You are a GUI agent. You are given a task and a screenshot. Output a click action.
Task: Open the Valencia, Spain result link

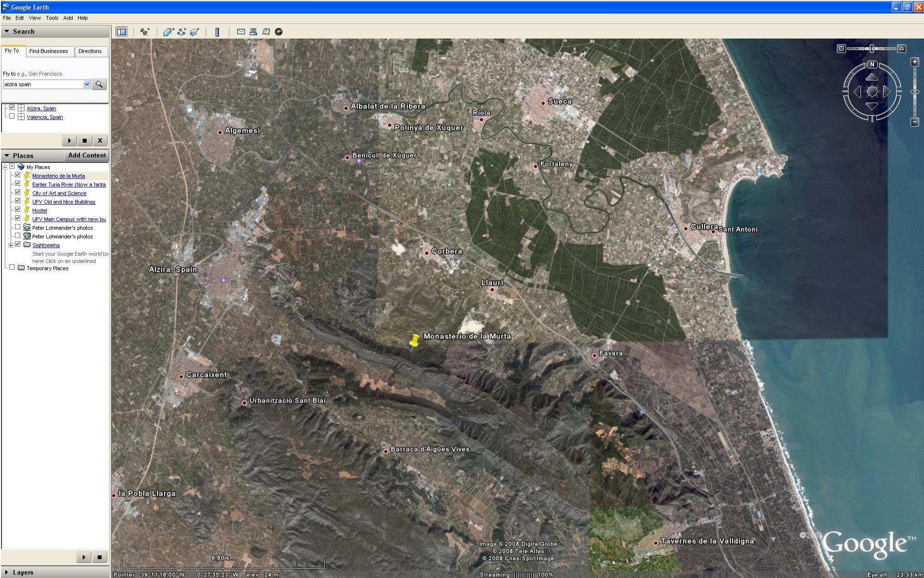click(x=45, y=117)
